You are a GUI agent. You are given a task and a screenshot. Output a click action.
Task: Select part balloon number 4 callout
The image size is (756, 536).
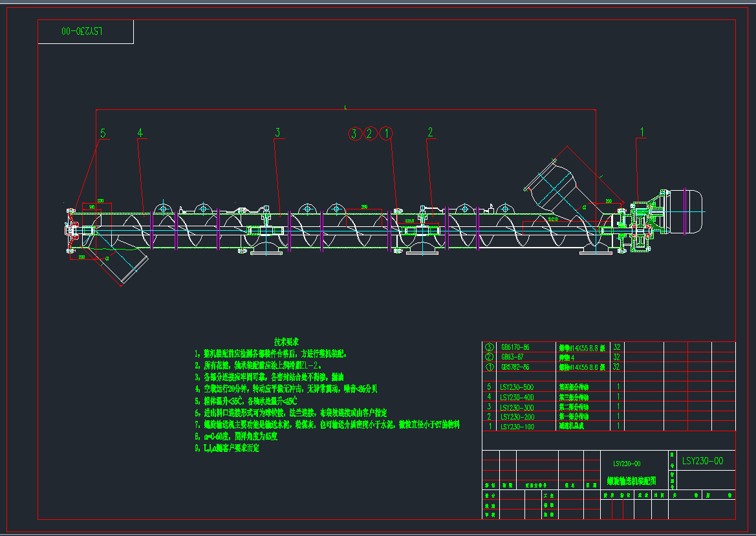coord(139,133)
